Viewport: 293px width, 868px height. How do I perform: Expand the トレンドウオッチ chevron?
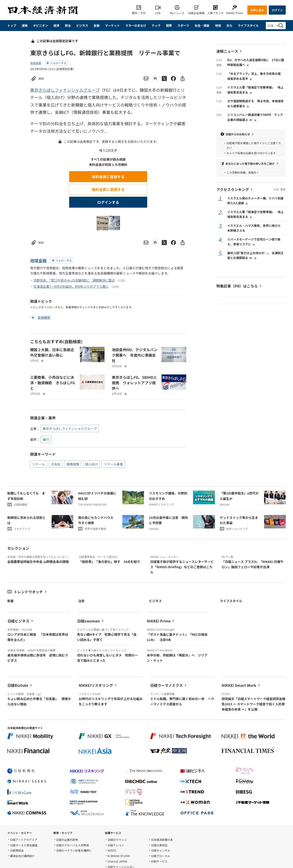45,592
